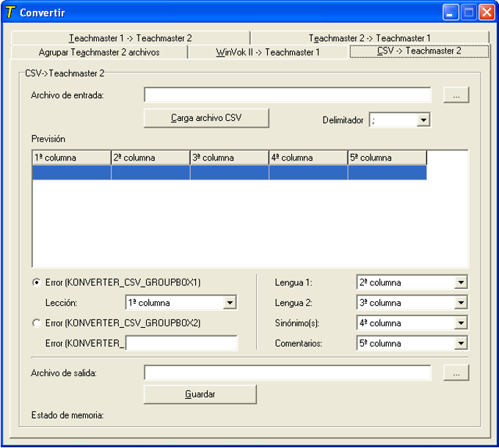Click the Error (KONVERTER_ text field
This screenshot has height=448, width=499.
182,343
